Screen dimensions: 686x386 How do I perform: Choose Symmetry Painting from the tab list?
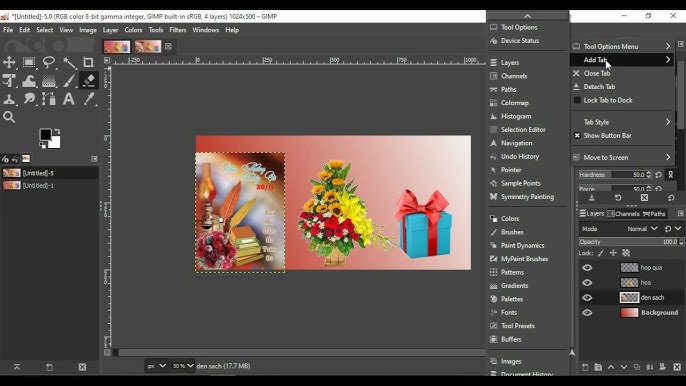(x=527, y=197)
